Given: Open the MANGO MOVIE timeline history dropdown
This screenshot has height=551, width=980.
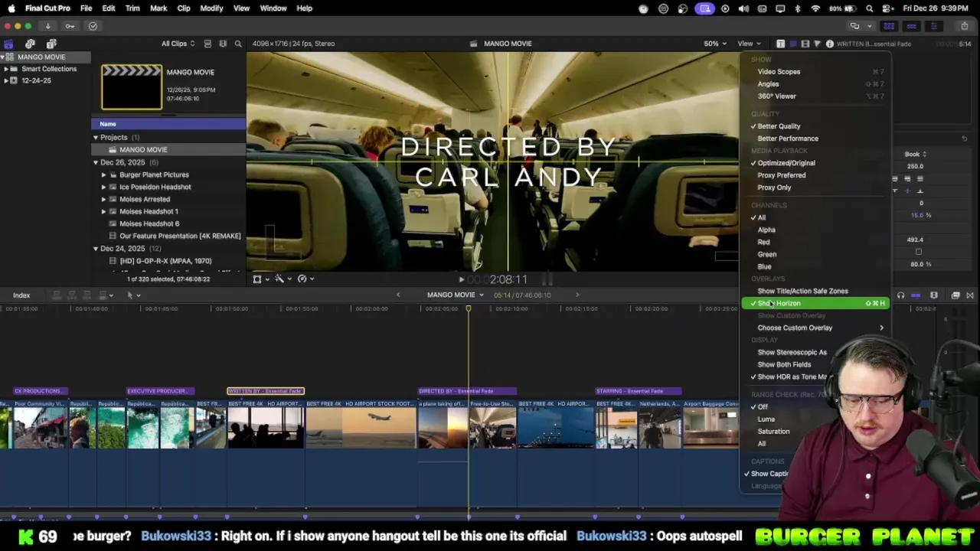Looking at the screenshot, I should pyautogui.click(x=456, y=295).
